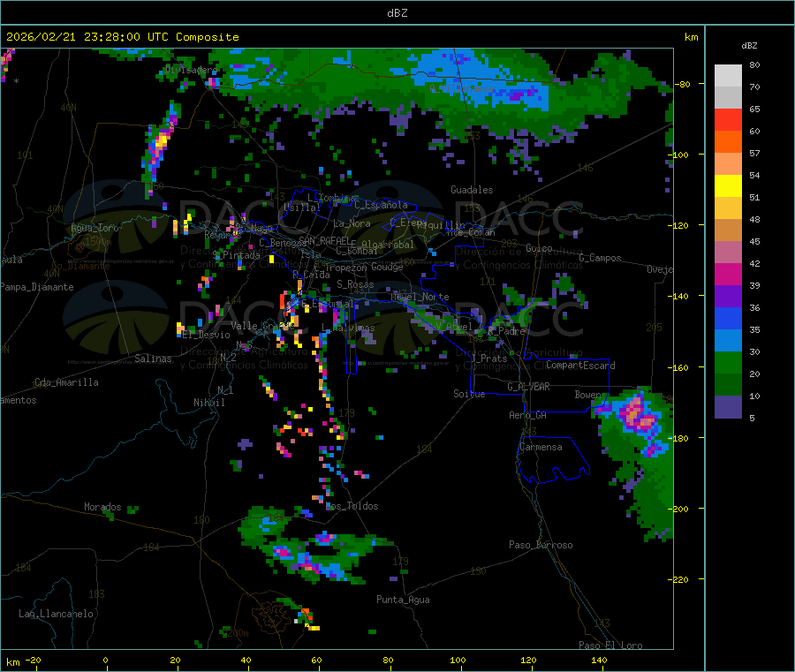The image size is (795, 672).
Task: Click the Carmensa map label
Action: (x=541, y=447)
